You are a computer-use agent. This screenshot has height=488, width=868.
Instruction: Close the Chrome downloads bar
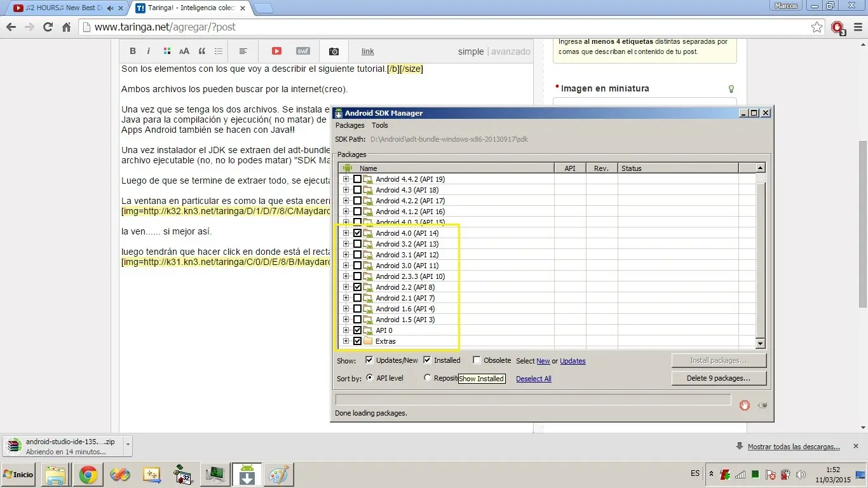pyautogui.click(x=855, y=446)
